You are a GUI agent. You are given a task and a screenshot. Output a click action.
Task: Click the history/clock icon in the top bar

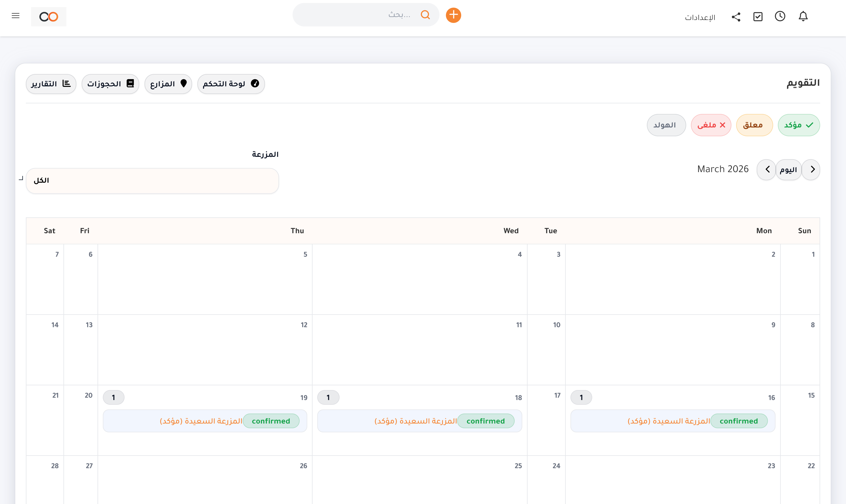pyautogui.click(x=780, y=16)
